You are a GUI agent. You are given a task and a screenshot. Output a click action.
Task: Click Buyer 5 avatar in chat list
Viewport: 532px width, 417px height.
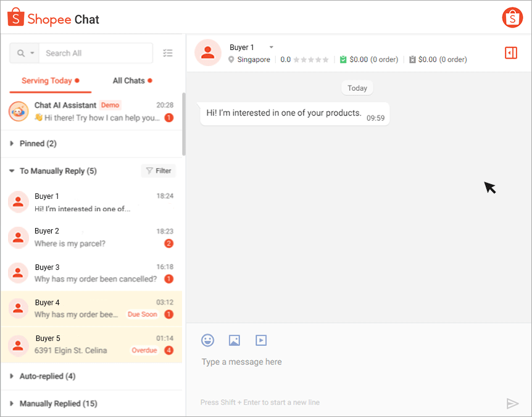[x=18, y=346]
